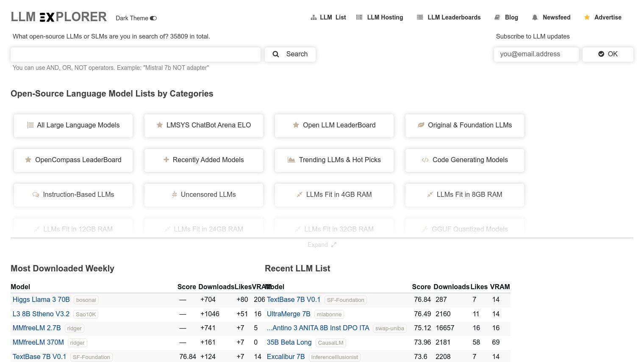
Task: Open MMfreeLM 2.7B model link
Action: tap(37, 328)
